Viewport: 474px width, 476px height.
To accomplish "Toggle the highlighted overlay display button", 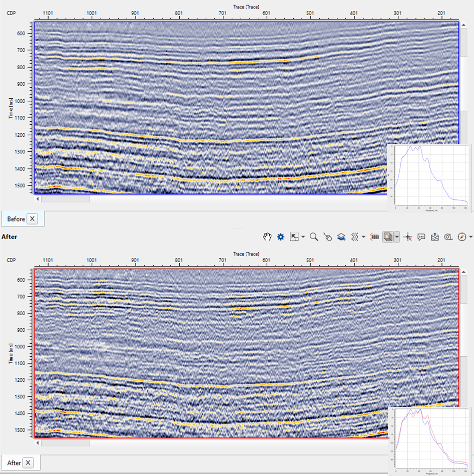I will pos(387,237).
